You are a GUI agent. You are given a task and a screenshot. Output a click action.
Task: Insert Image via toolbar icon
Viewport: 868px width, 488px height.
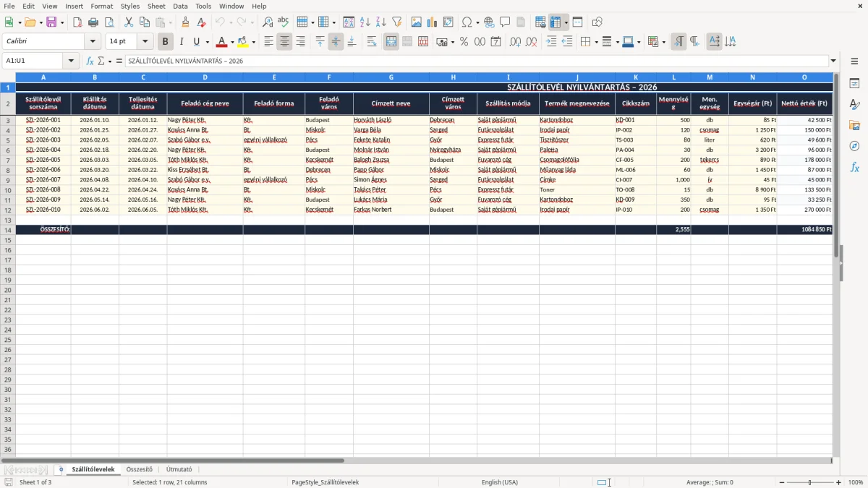point(417,22)
